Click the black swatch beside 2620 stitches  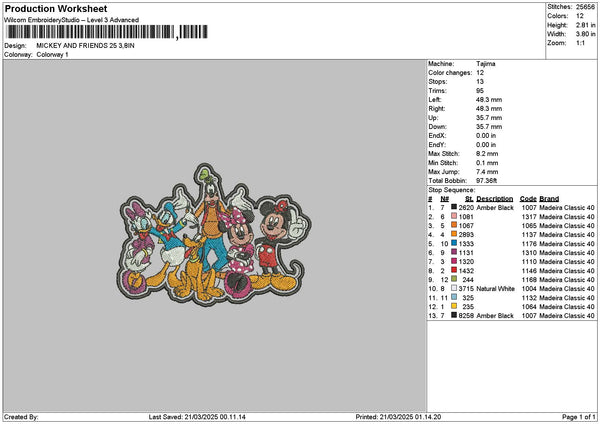coord(454,207)
